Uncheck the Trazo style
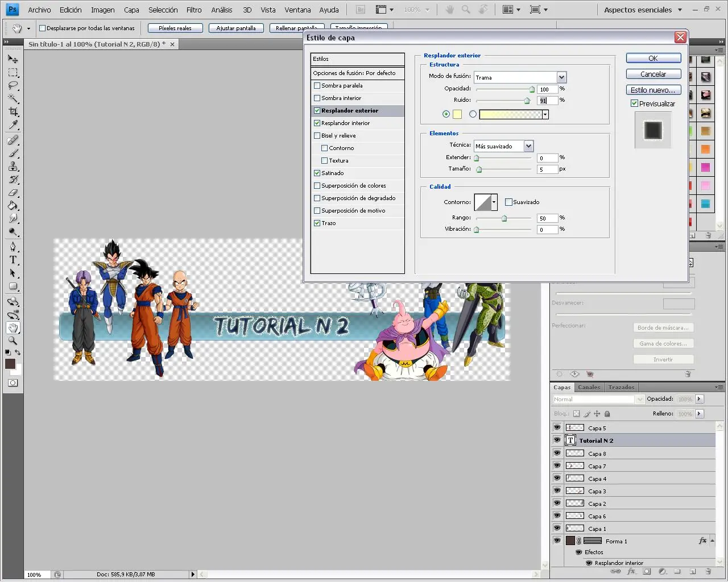 pos(317,223)
